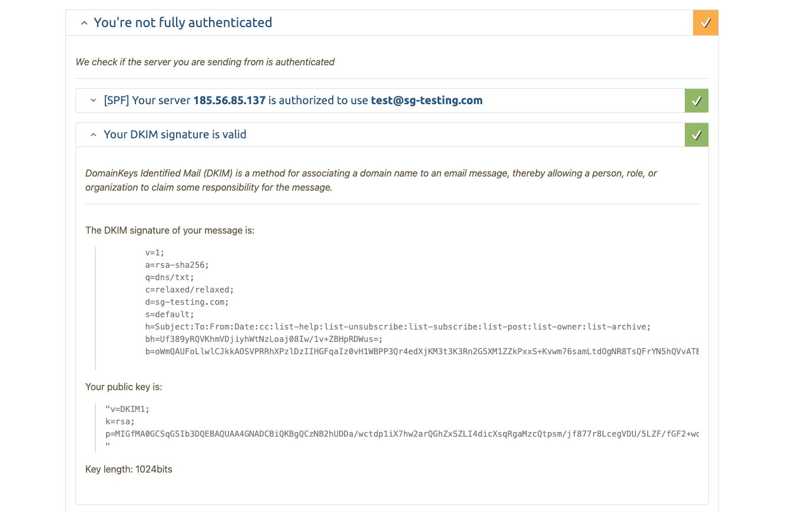Click the SPF server authorized heading text

tap(293, 101)
